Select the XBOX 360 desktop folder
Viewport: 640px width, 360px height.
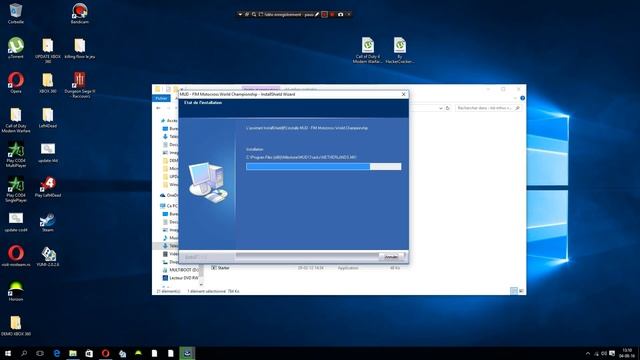(x=48, y=82)
